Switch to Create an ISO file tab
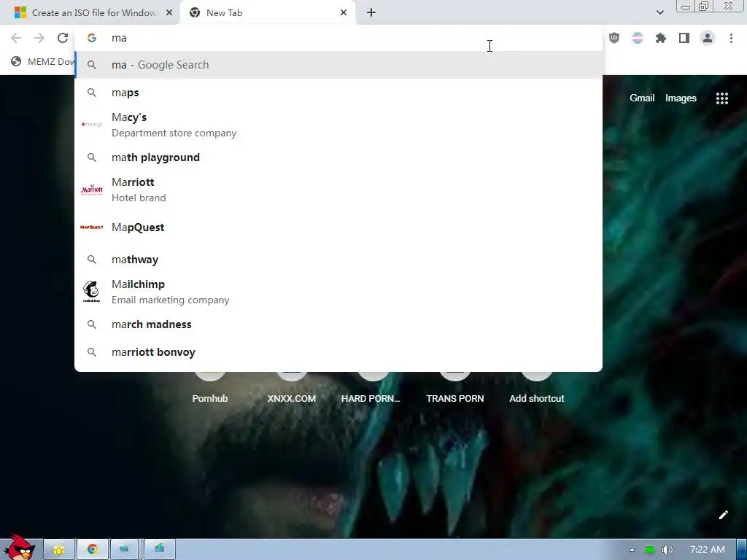 [x=90, y=13]
